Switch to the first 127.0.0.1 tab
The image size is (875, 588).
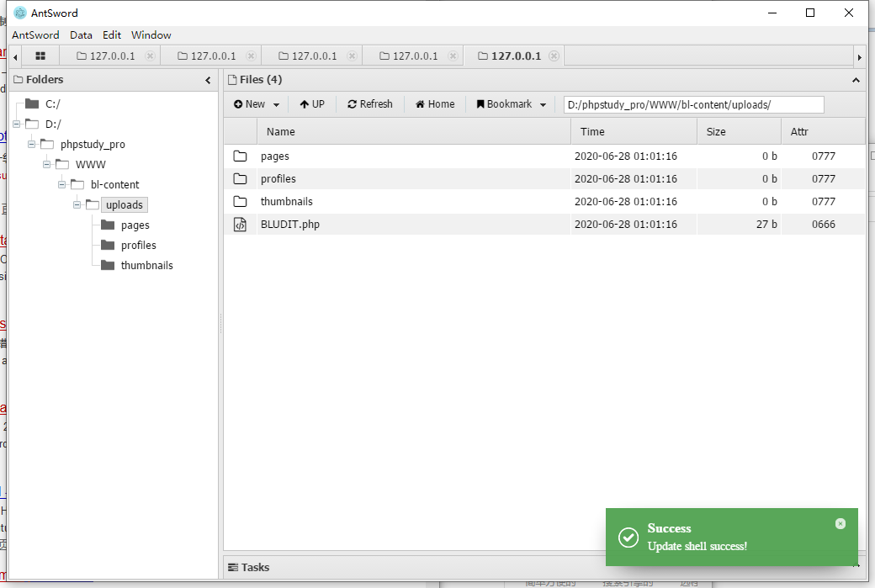coord(106,56)
